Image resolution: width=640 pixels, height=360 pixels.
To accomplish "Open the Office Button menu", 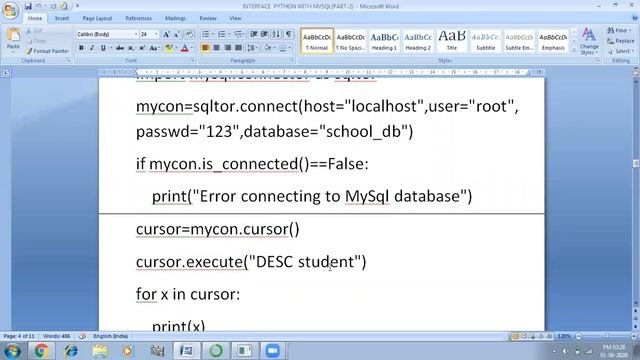I will [x=10, y=10].
